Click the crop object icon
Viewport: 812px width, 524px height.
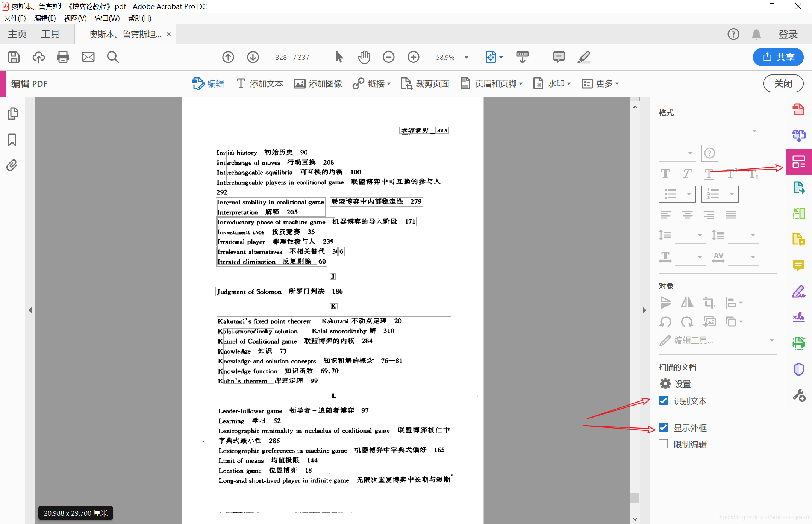[x=709, y=302]
